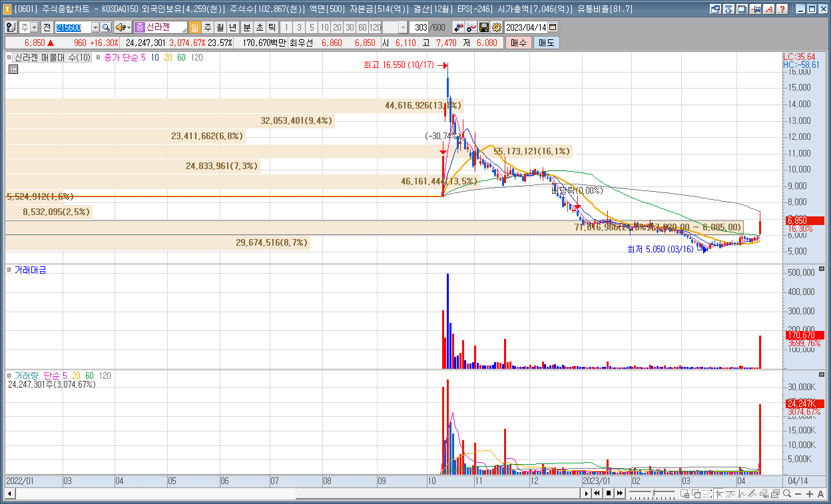Select the 60 interval button
This screenshot has width=831, height=504.
click(362, 27)
